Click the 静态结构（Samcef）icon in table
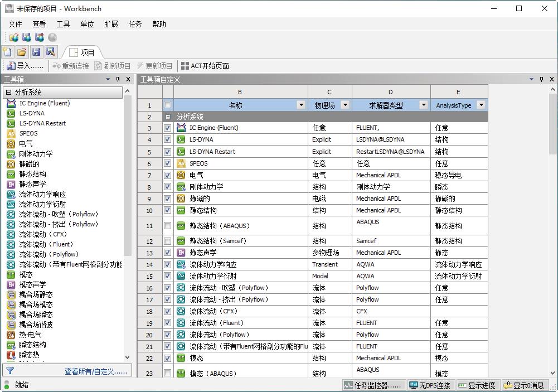Viewport: 558px width, 392px height. click(x=181, y=241)
